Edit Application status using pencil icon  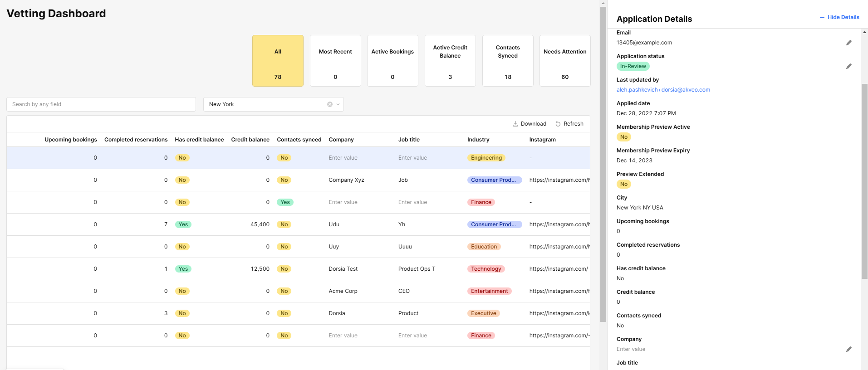tap(848, 66)
